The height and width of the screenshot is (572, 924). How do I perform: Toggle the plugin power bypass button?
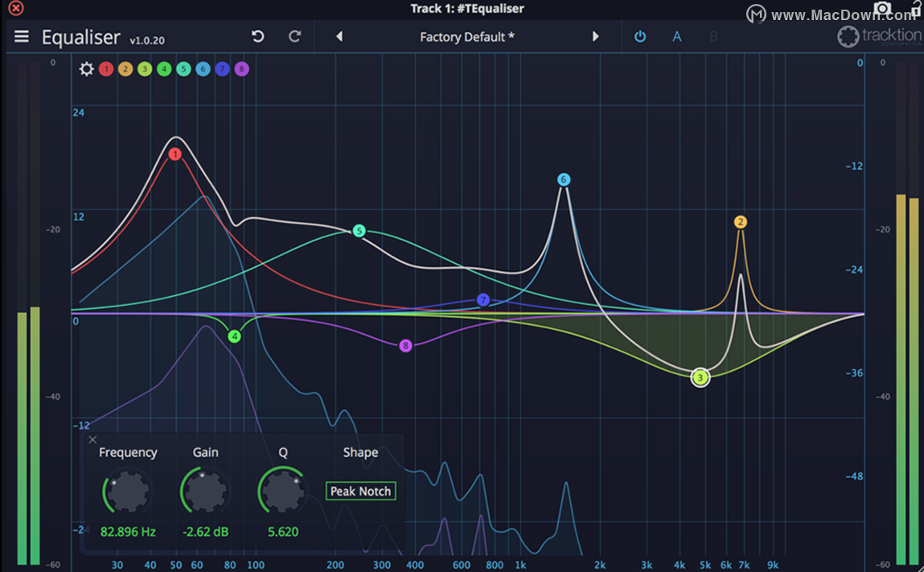[640, 37]
